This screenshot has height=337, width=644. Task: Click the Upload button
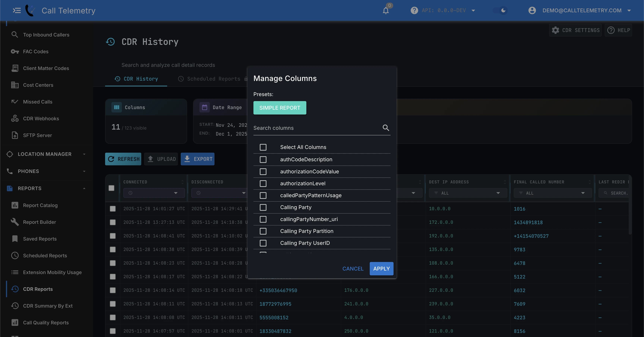pos(161,159)
